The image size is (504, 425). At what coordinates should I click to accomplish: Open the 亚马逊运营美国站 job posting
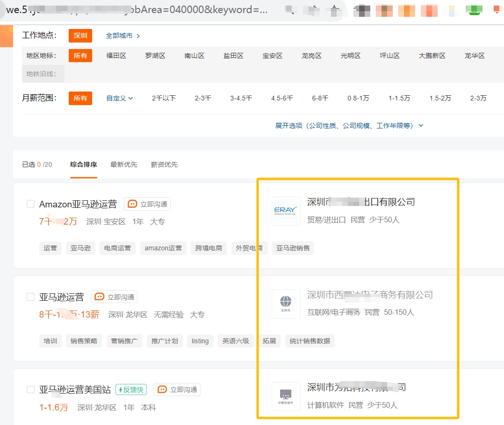coord(75,390)
